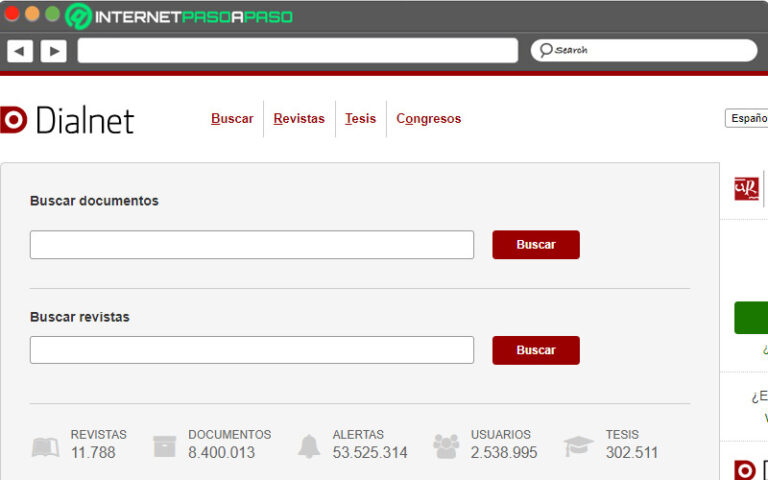Click the Dialnet logo
768x480 pixels.
click(67, 120)
